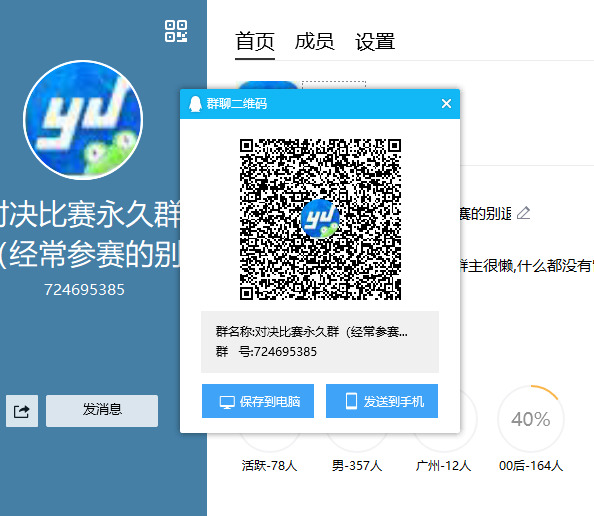
Task: Click the 活跃-78人 label
Action: tap(269, 466)
